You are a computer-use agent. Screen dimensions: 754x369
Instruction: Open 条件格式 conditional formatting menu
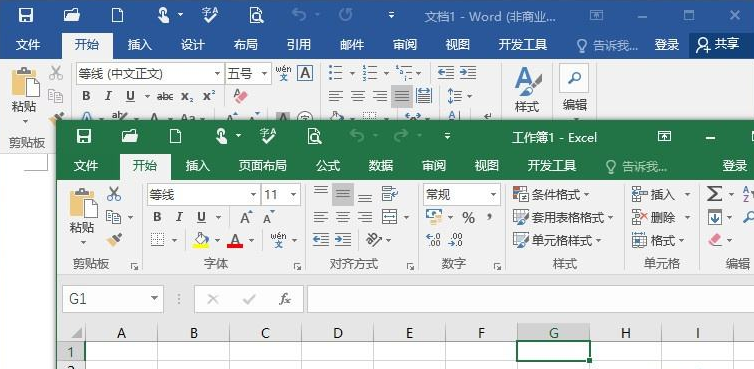(552, 194)
